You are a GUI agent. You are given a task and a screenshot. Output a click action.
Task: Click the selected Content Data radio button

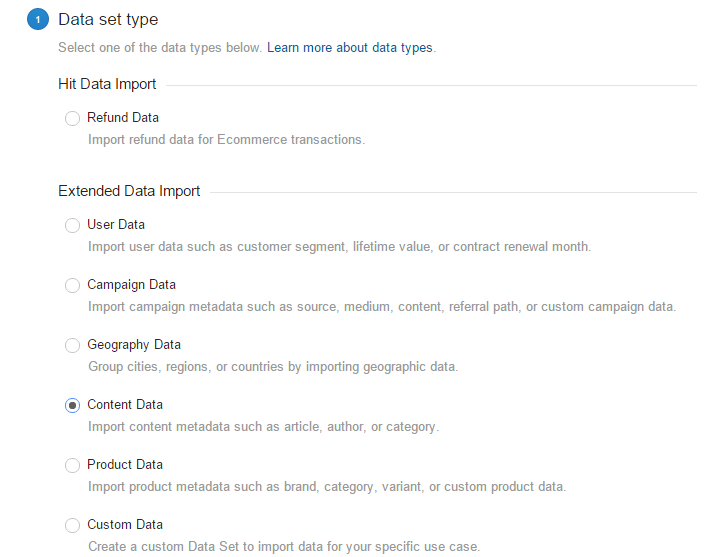click(72, 406)
